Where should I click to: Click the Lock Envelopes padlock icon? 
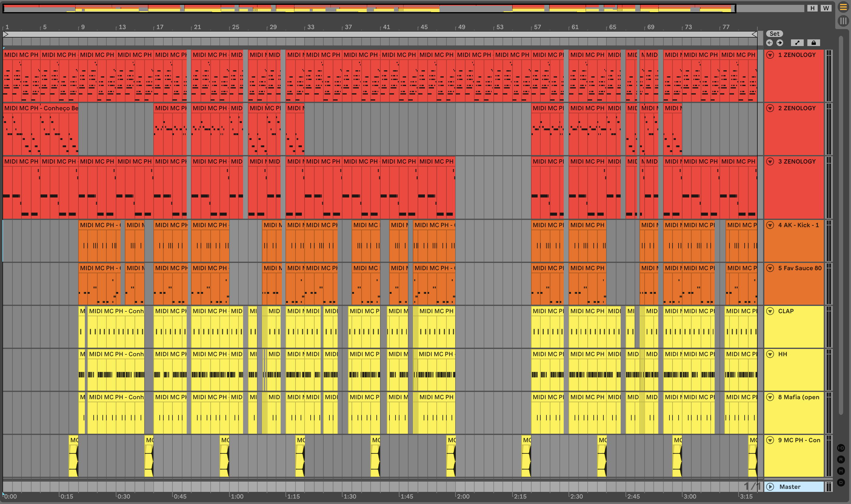coord(814,43)
